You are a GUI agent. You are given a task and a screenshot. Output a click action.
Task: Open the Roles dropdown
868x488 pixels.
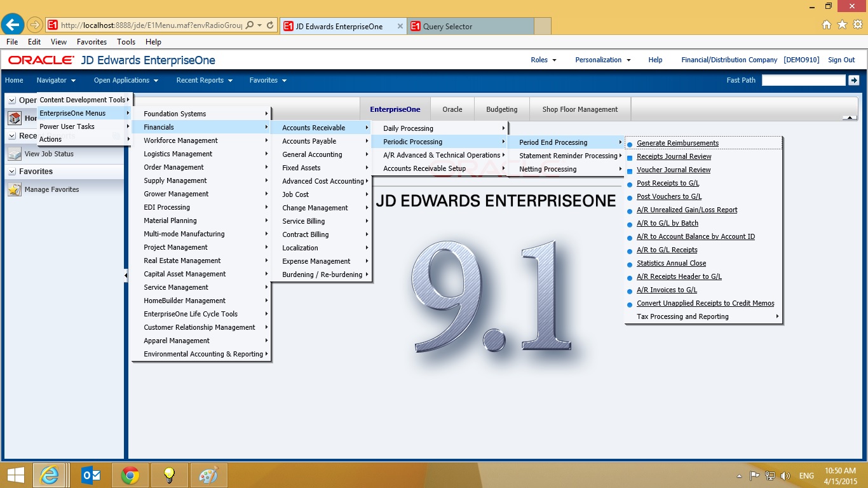[543, 60]
